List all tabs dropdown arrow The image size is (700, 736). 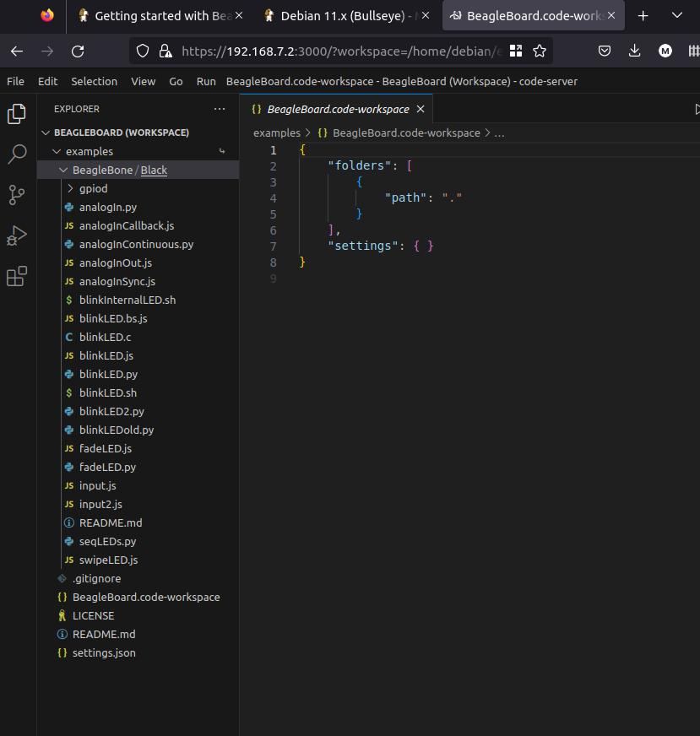(x=676, y=15)
